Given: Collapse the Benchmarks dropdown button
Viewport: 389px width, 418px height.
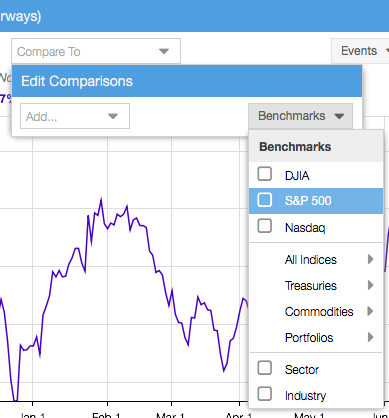Looking at the screenshot, I should pos(300,116).
